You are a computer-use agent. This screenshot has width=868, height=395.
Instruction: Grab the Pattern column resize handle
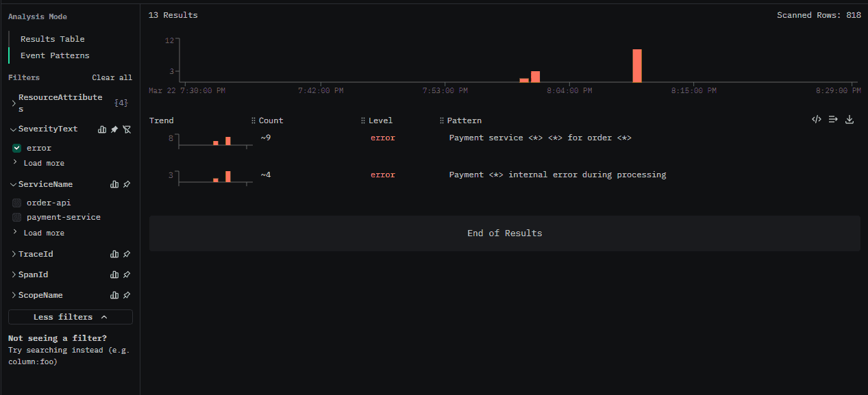[x=442, y=120]
